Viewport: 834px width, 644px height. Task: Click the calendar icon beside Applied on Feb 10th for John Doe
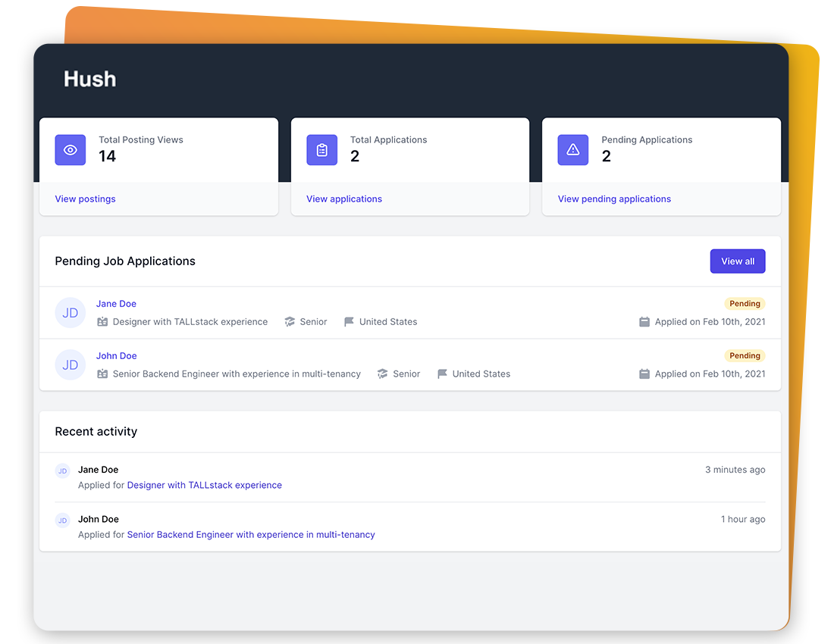pyautogui.click(x=643, y=374)
